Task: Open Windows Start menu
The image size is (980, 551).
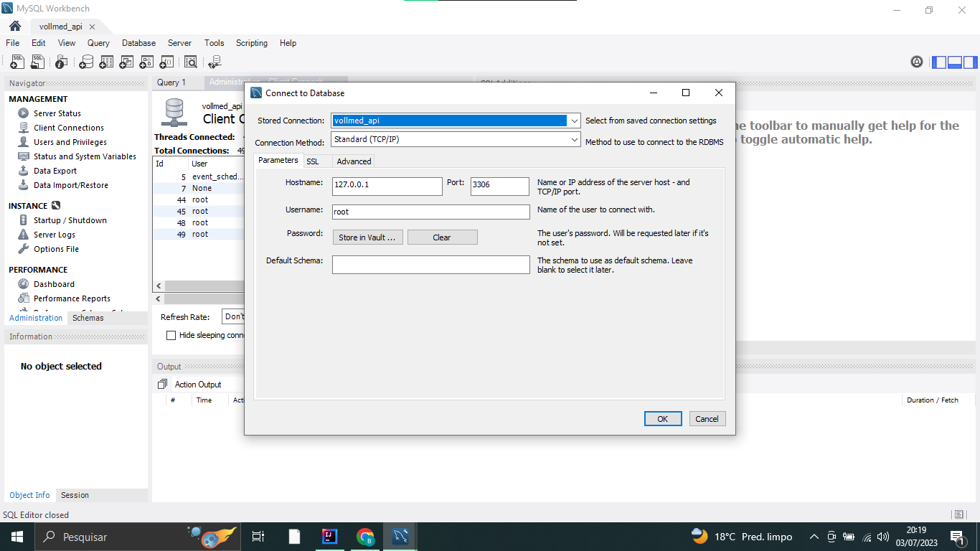Action: point(16,537)
